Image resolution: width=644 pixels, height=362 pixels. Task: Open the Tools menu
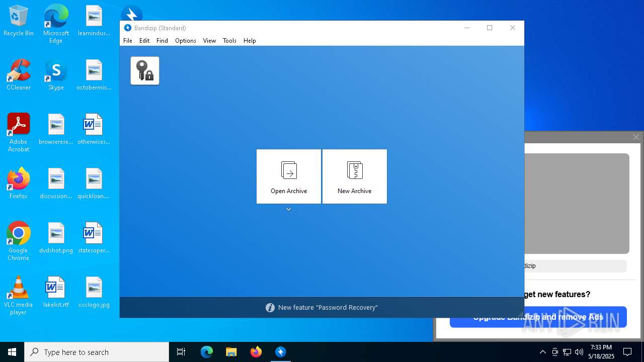click(229, 41)
